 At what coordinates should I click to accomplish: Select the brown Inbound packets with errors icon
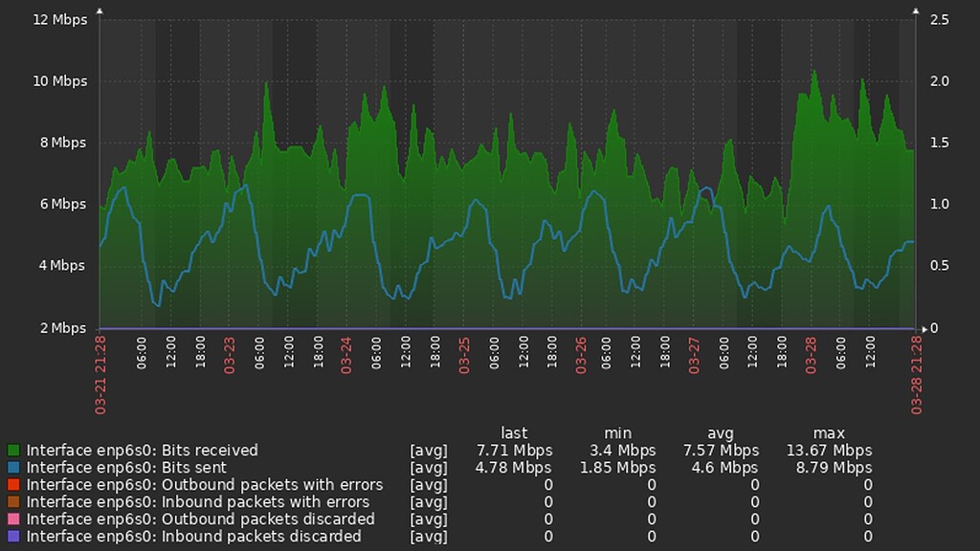(x=13, y=502)
